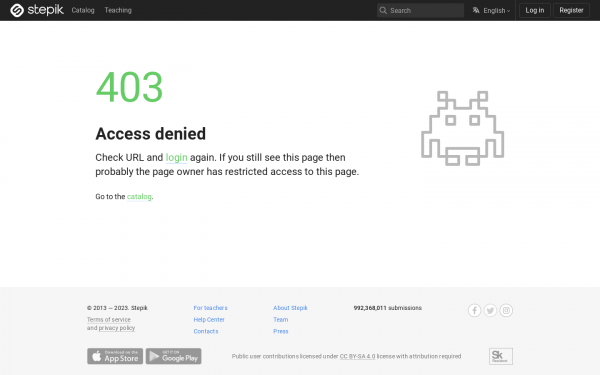600x375 pixels.
Task: Click the Twitter icon in the footer
Action: coord(490,310)
